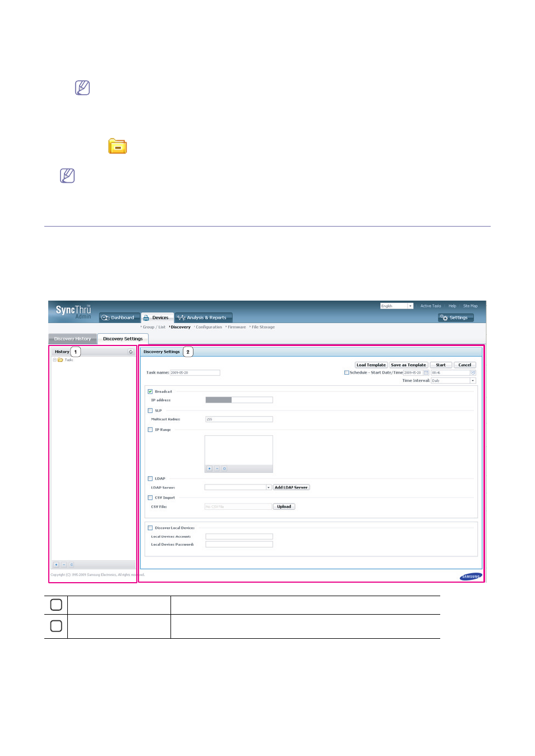Toggle the Schedule start date/time checkbox
535x756 pixels.
pos(347,372)
